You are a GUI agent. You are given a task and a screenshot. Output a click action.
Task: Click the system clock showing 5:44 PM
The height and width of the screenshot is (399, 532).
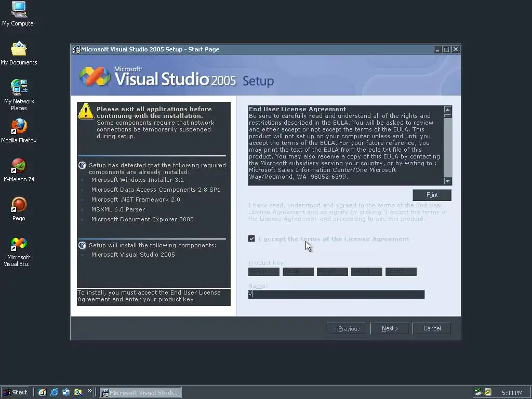[512, 393]
